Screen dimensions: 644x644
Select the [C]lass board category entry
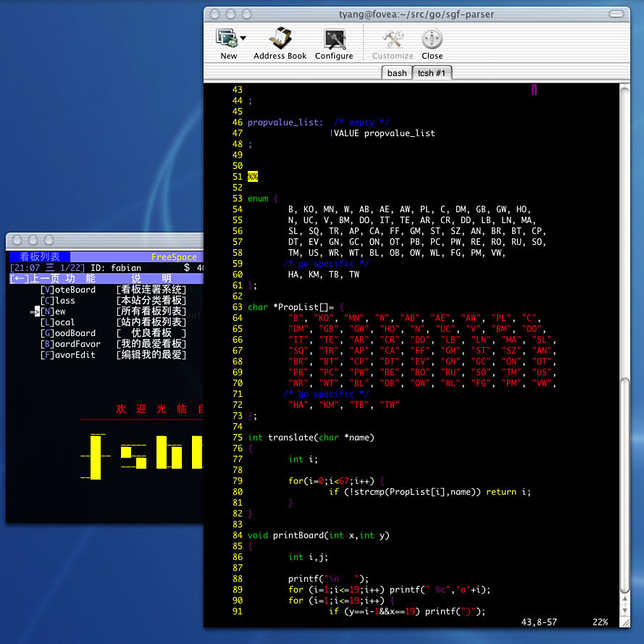click(x=58, y=300)
